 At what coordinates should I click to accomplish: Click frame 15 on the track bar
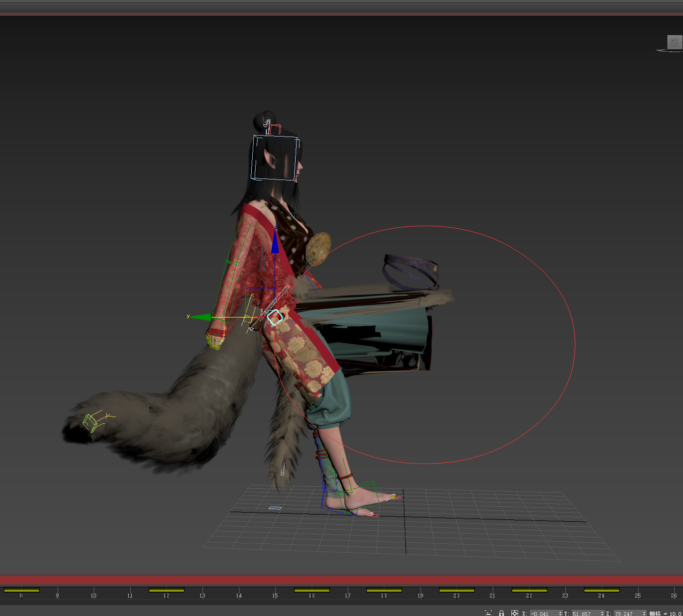point(275,596)
